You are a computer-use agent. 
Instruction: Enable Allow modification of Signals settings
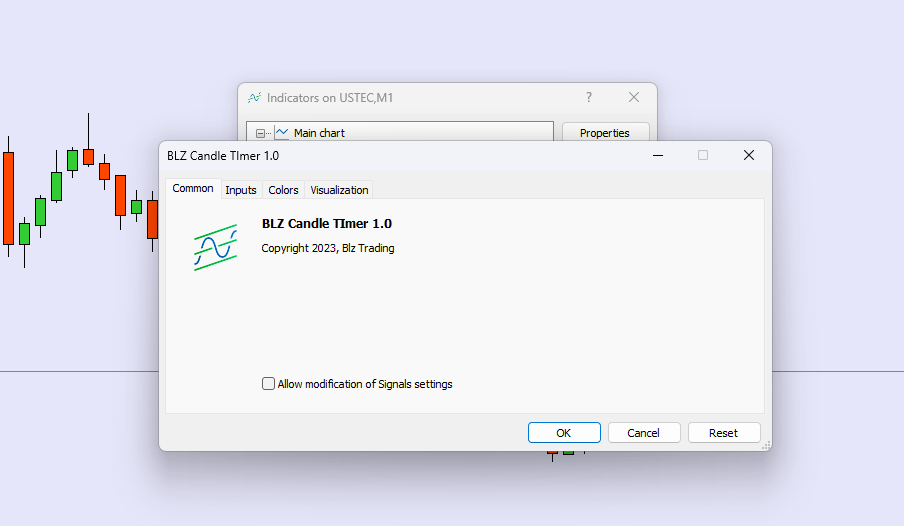(x=268, y=384)
